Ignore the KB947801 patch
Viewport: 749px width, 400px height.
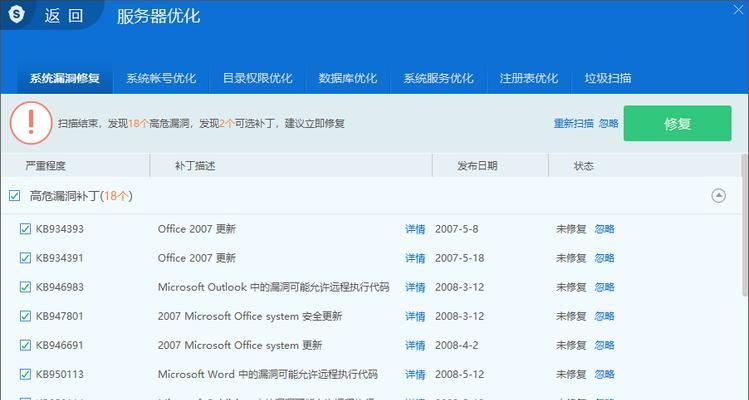tap(604, 316)
